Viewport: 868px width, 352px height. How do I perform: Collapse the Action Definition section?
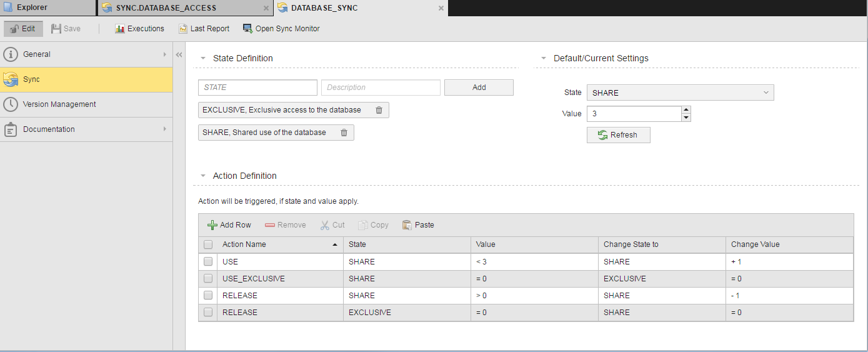coord(203,176)
